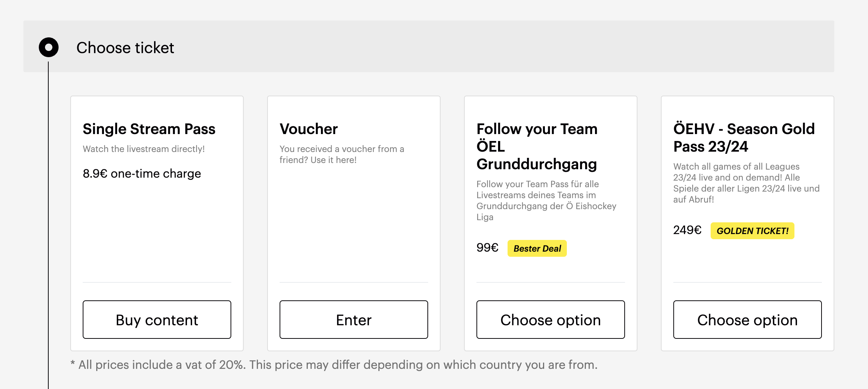The image size is (868, 389).
Task: Click the Enter button for Voucher
Action: click(x=353, y=319)
